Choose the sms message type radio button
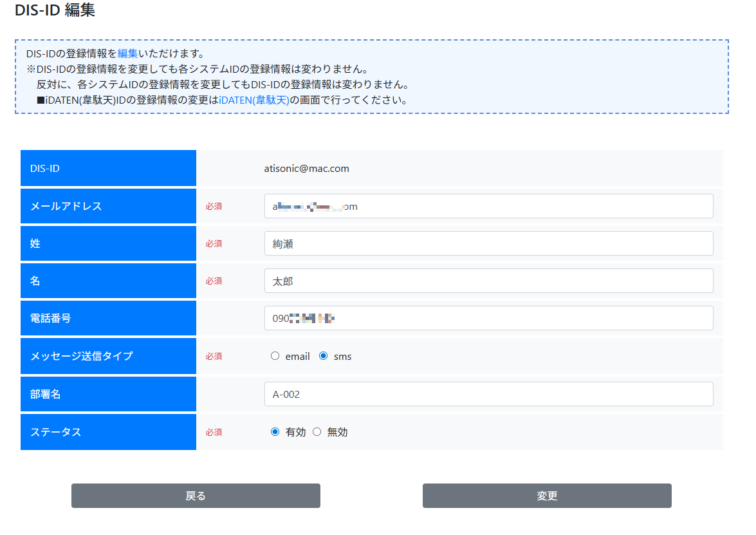The width and height of the screenshot is (756, 535). coord(324,356)
